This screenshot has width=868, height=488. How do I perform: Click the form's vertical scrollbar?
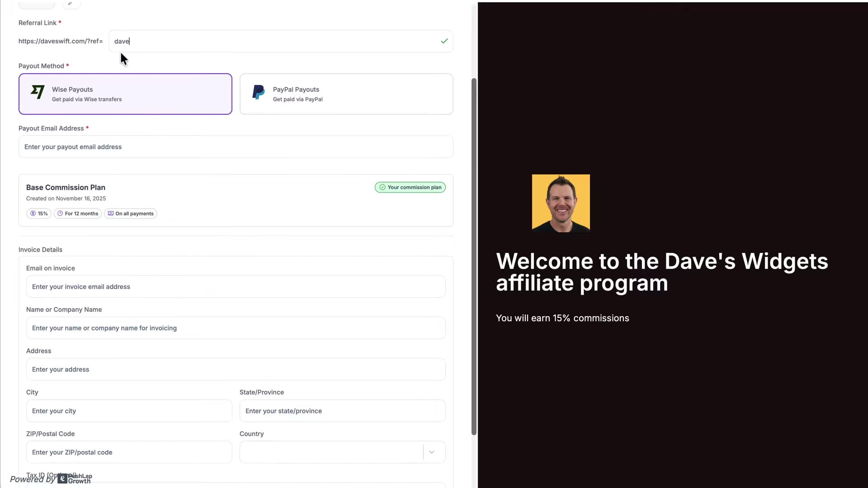[474, 257]
